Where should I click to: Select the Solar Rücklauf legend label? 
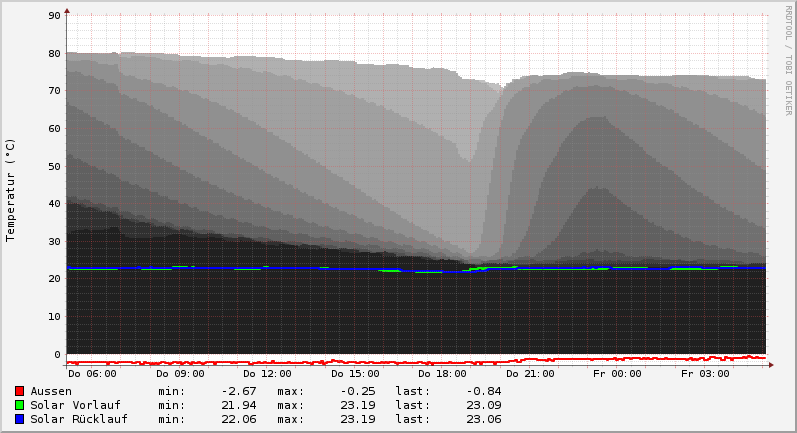click(x=79, y=419)
